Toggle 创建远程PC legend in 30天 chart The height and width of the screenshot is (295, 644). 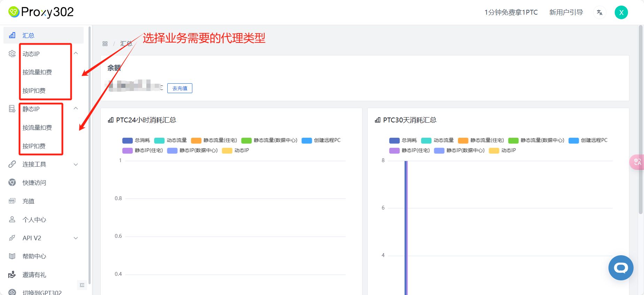(588, 140)
